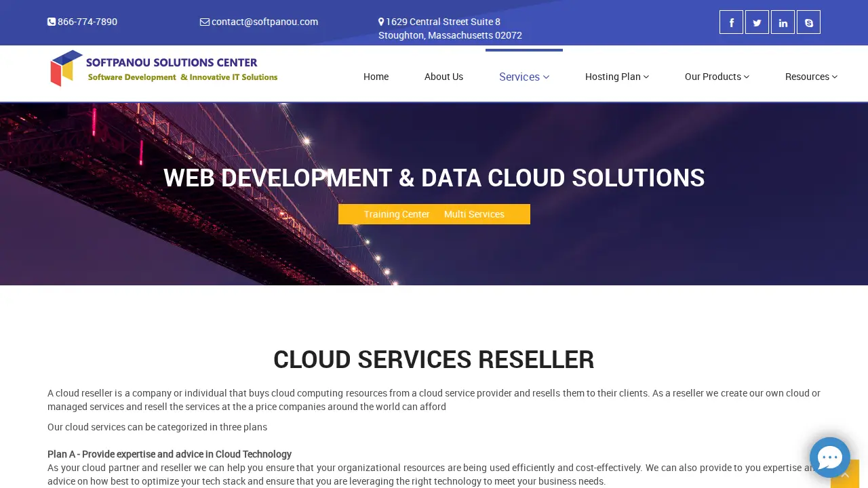Expand the Our Products dropdown
Viewport: 868px width, 488px height.
[717, 77]
